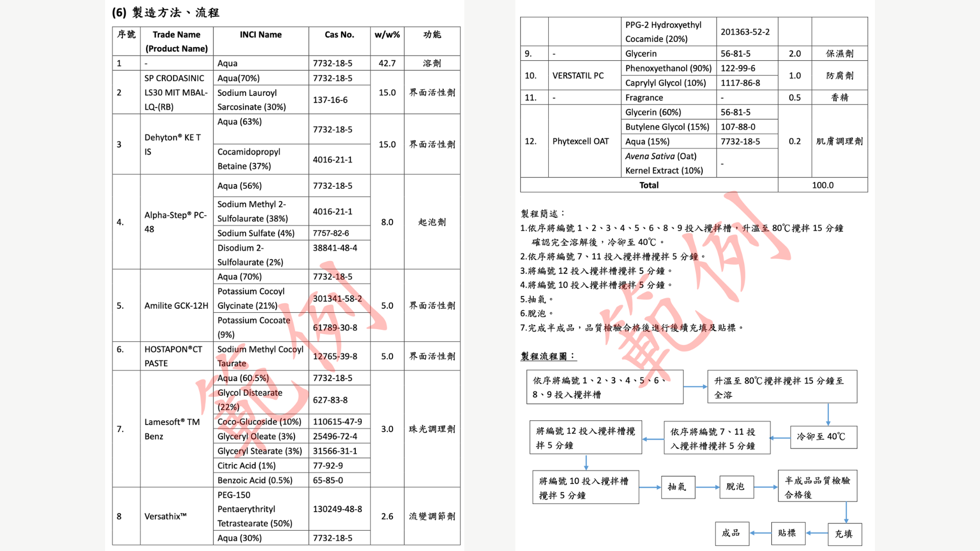Select 'Sodium Methyl 2-Sulfolaurate (38%)' cell
Screen dimensions: 980x551
[261, 211]
